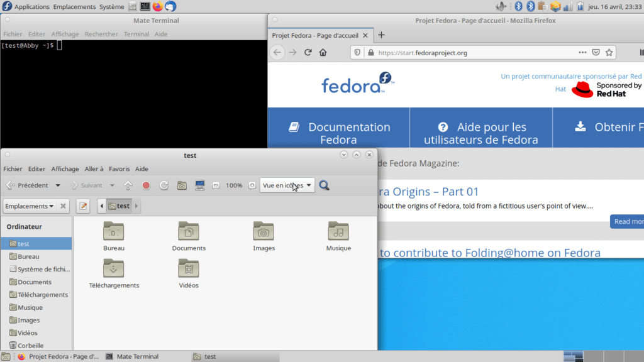The height and width of the screenshot is (362, 644).
Task: Select the Projet Fedora - Page d'accueil tab
Action: tap(321, 35)
